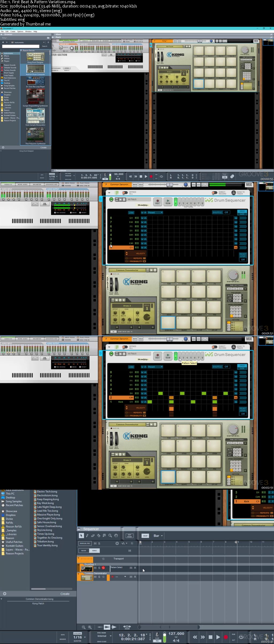274x644 pixels.
Task: Open the Instruments location dropdown in Browser
Action: coord(44,42)
